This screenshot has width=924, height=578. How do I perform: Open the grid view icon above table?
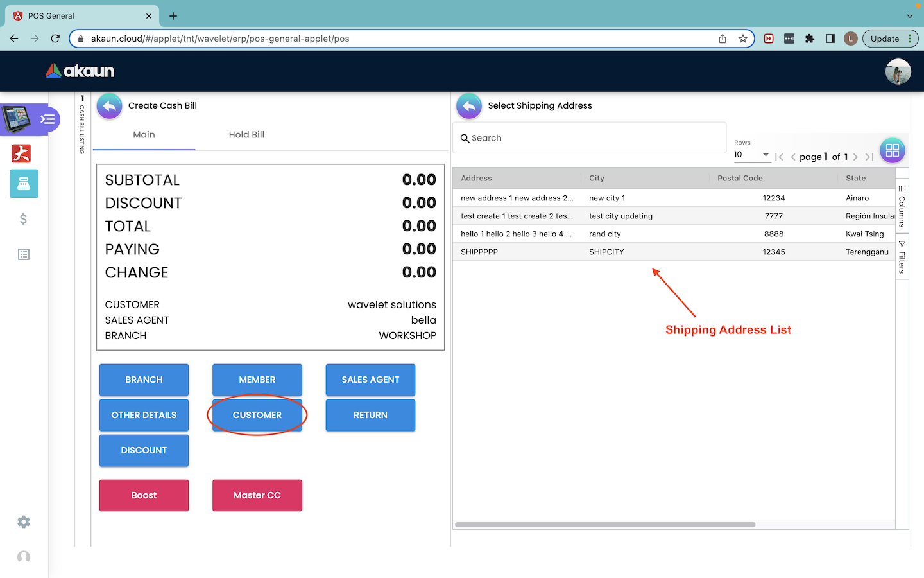coord(892,150)
